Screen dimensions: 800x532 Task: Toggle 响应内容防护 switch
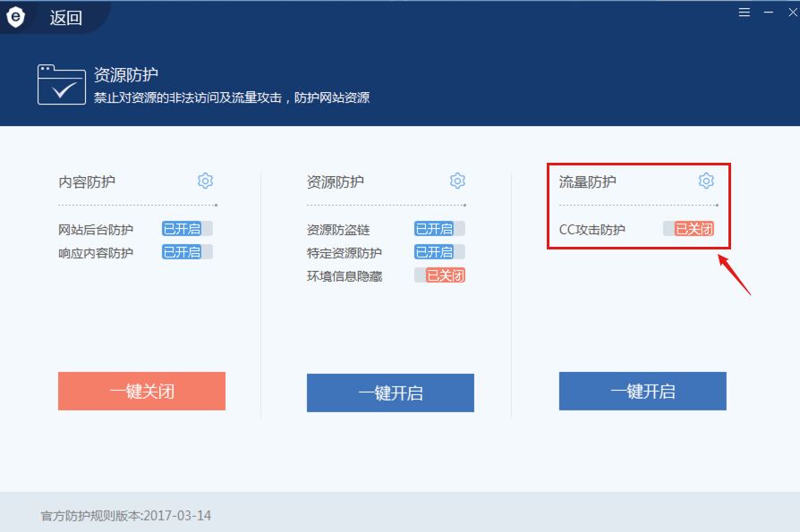(187, 252)
